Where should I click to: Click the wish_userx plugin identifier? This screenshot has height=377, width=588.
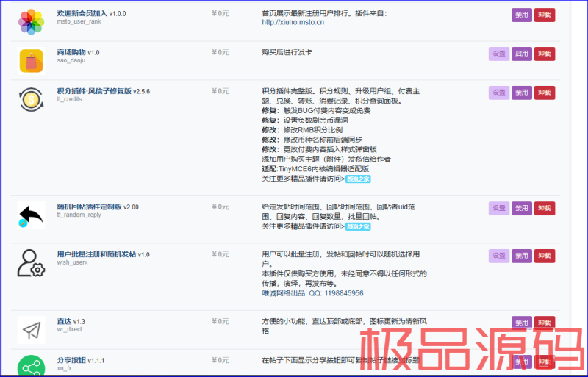coord(72,262)
